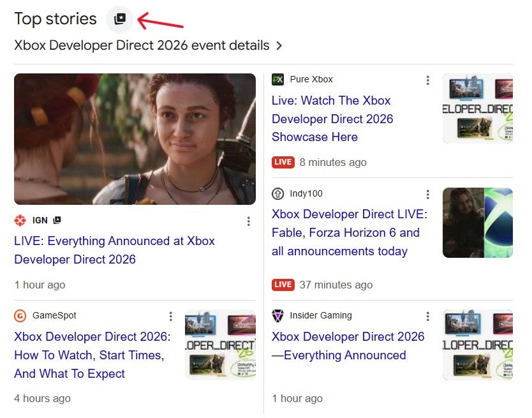Open three-dot menu for Indy100 story
532x418 pixels.
(x=427, y=195)
